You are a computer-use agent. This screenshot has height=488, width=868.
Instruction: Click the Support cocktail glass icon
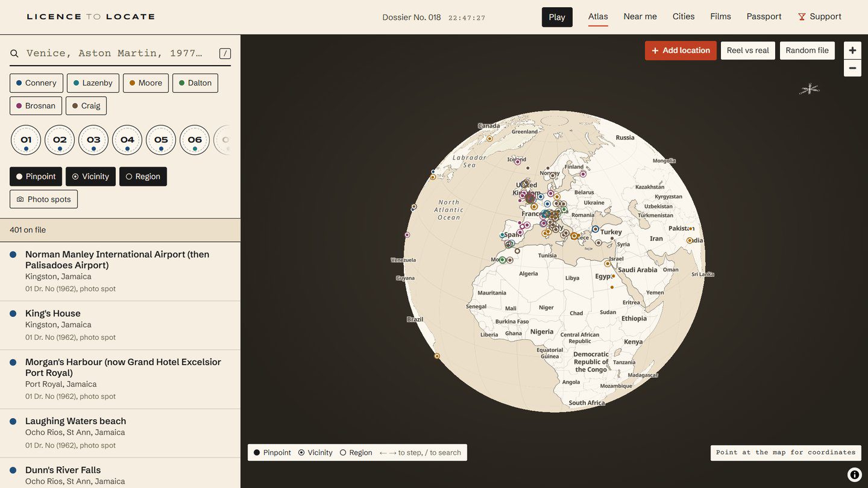[802, 17]
